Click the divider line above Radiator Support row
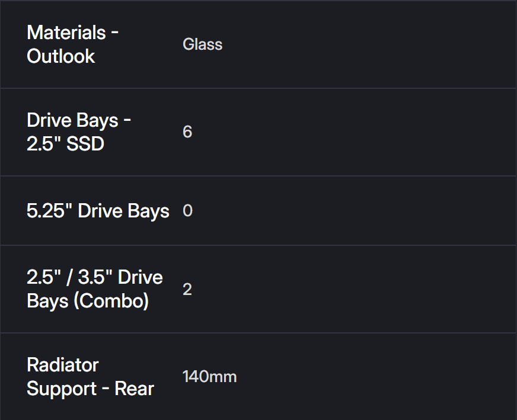Screen dimensions: 517x420 point(258,333)
